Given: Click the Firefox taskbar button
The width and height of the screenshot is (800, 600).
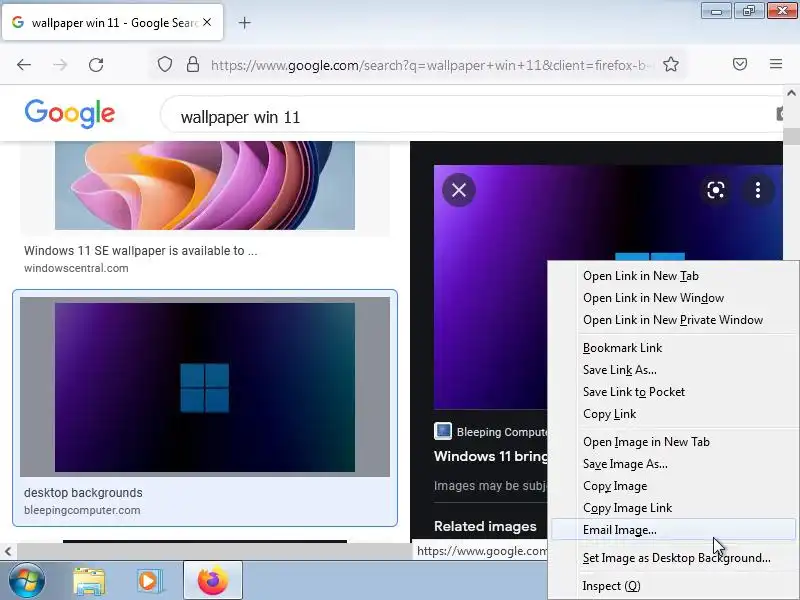Looking at the screenshot, I should (213, 581).
